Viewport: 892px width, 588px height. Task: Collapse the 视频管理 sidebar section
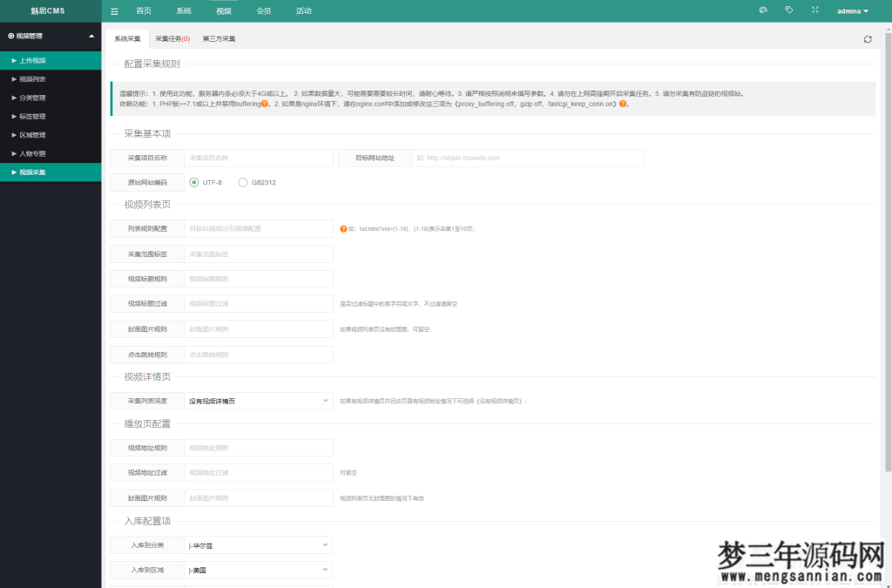91,38
